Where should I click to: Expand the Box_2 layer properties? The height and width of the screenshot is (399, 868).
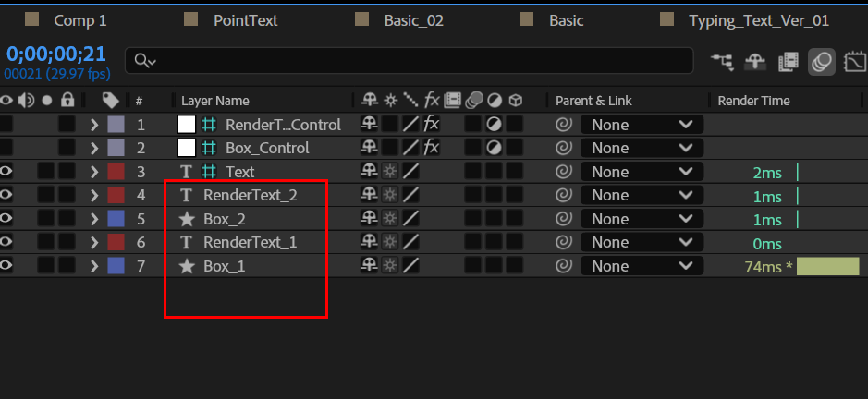(94, 219)
